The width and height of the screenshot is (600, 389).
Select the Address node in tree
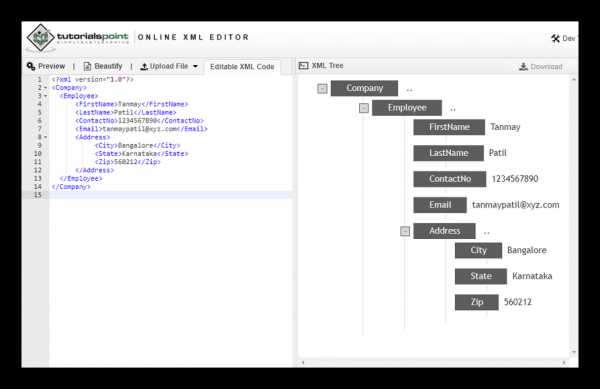coord(444,231)
